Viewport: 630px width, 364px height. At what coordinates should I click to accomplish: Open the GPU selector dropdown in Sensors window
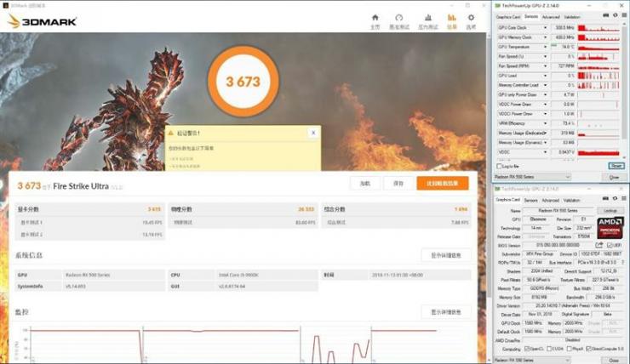click(532, 177)
